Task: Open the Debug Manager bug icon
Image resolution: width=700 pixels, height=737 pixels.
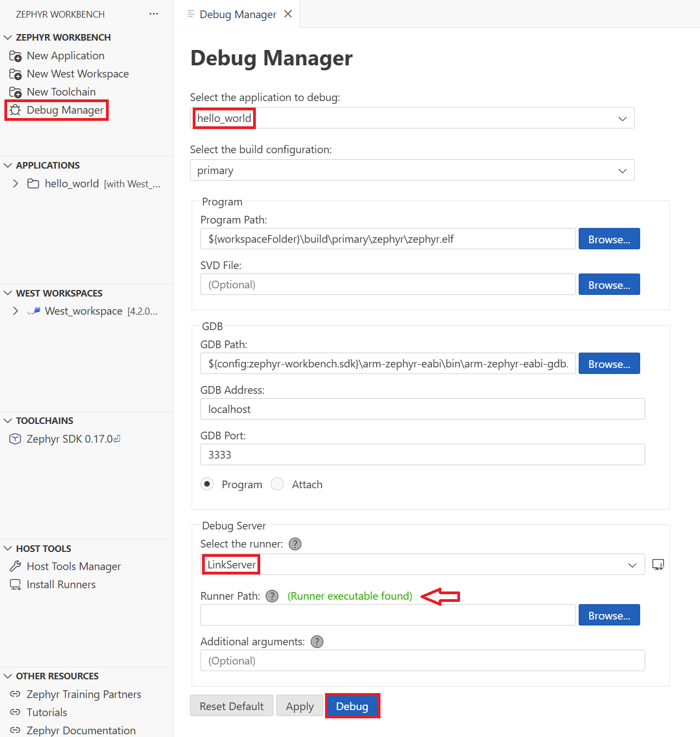Action: click(15, 110)
